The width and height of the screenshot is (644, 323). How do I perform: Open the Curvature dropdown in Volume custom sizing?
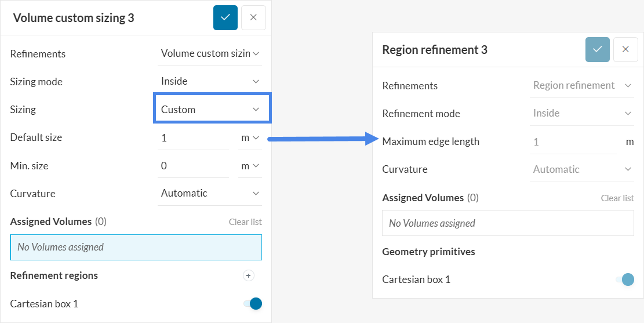210,193
